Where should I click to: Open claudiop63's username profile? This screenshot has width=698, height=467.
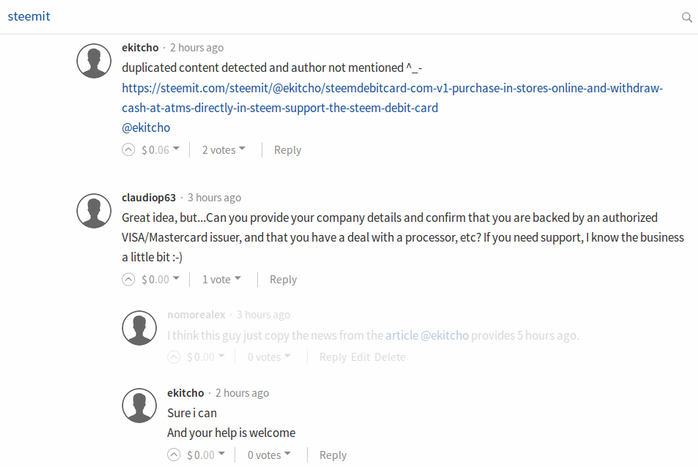(149, 197)
